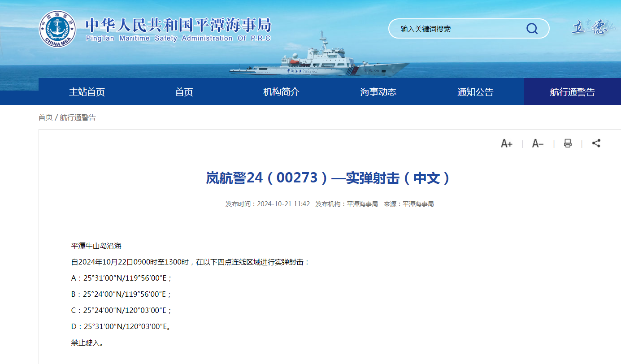
Task: Click the article title 岚航警24(00273)
Action: click(x=329, y=178)
